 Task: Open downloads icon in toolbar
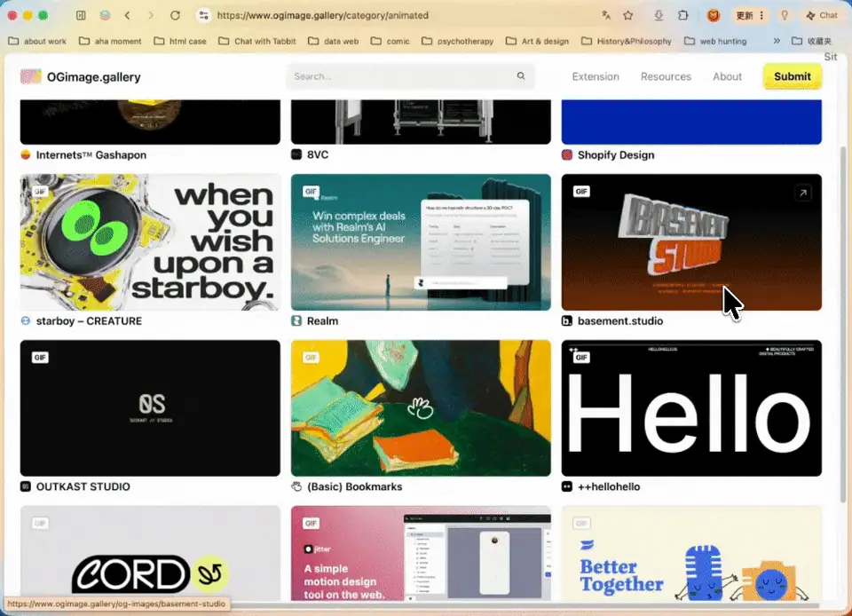click(659, 15)
